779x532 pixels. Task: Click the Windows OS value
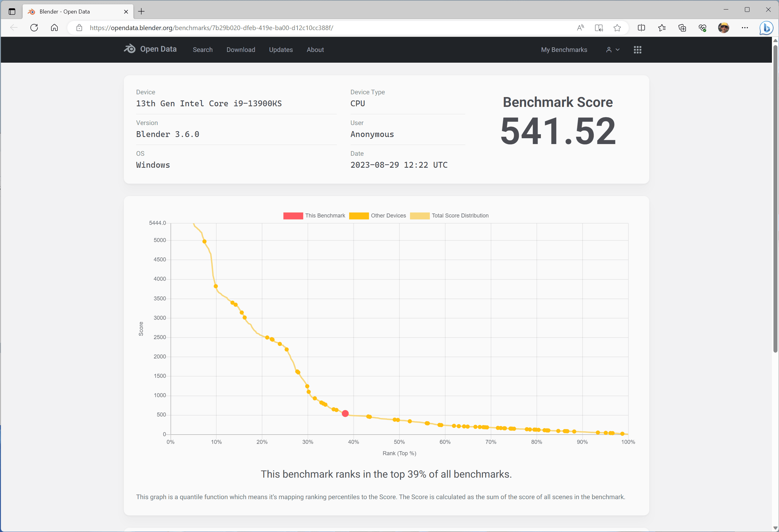[153, 165]
